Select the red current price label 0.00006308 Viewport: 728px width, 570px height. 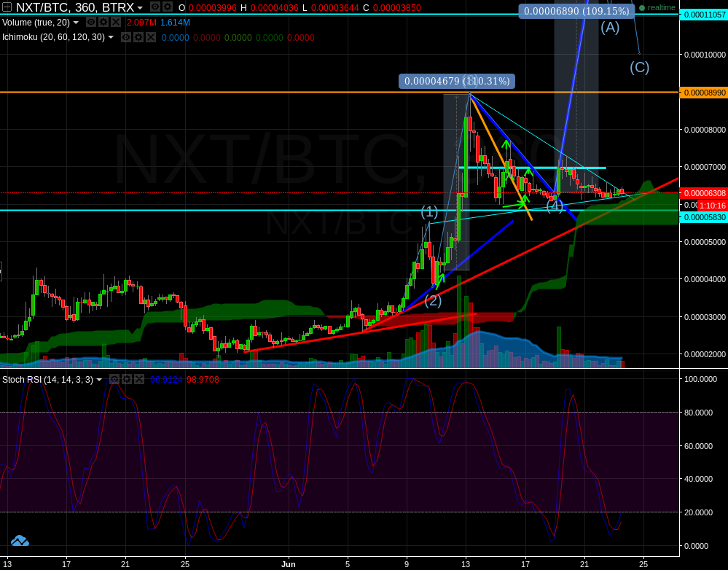click(x=703, y=192)
